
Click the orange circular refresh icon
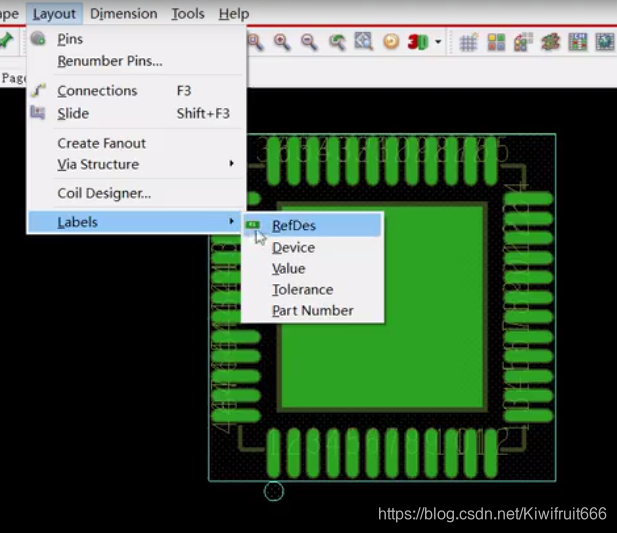391,41
